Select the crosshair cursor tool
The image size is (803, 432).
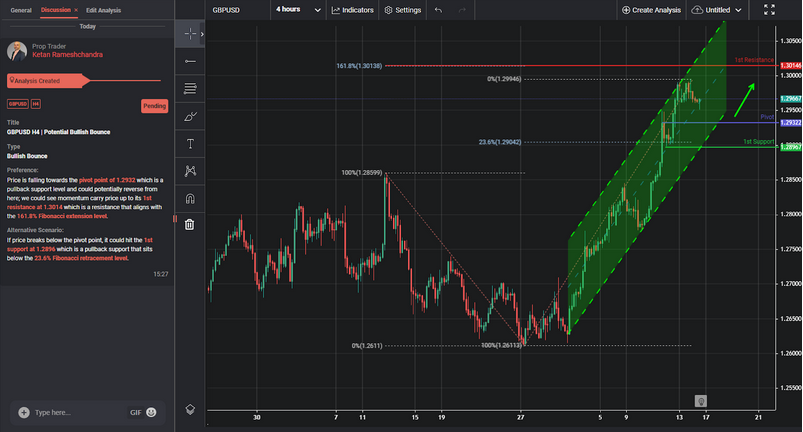[189, 34]
